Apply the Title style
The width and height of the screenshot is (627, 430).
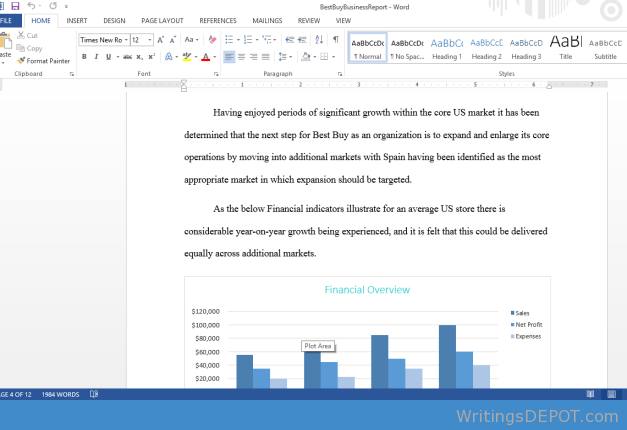coord(566,48)
